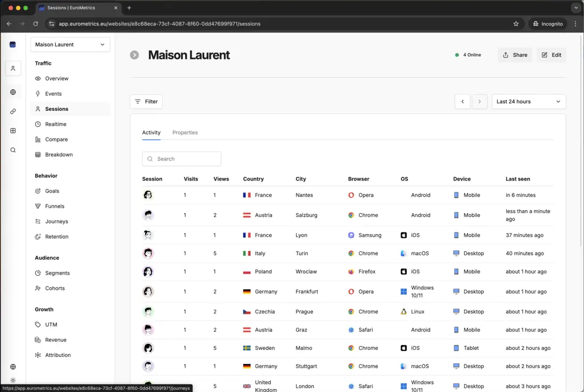Click the Cohorts people icon
This screenshot has width=584, height=392.
click(x=38, y=289)
